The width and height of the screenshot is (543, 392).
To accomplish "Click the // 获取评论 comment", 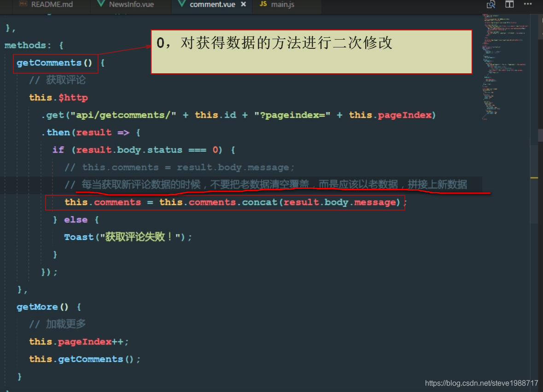I will [x=58, y=80].
